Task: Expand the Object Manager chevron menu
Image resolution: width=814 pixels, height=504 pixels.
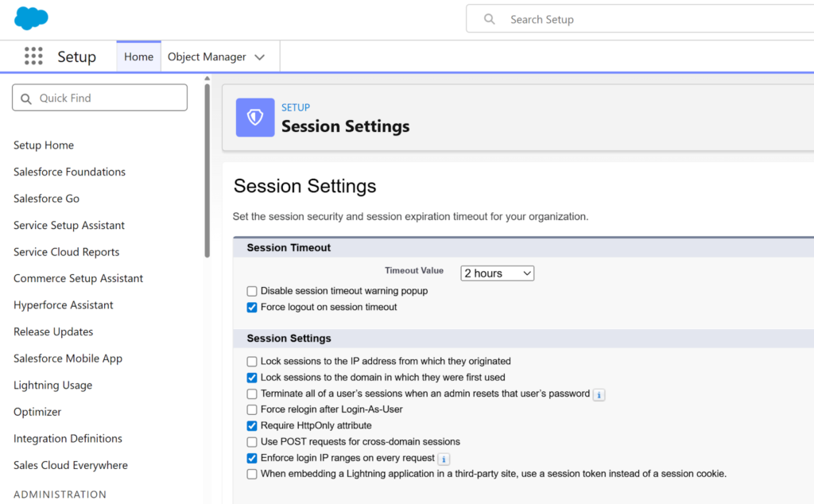Action: [x=260, y=57]
